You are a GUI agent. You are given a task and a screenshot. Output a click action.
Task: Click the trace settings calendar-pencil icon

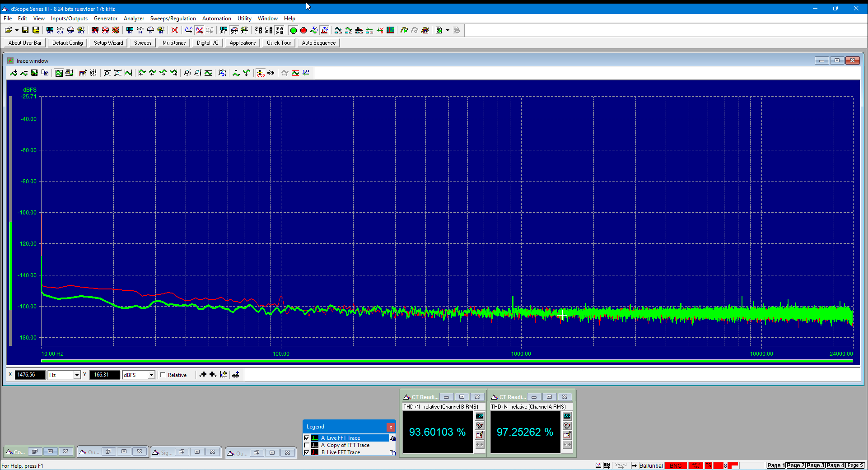pyautogui.click(x=83, y=73)
